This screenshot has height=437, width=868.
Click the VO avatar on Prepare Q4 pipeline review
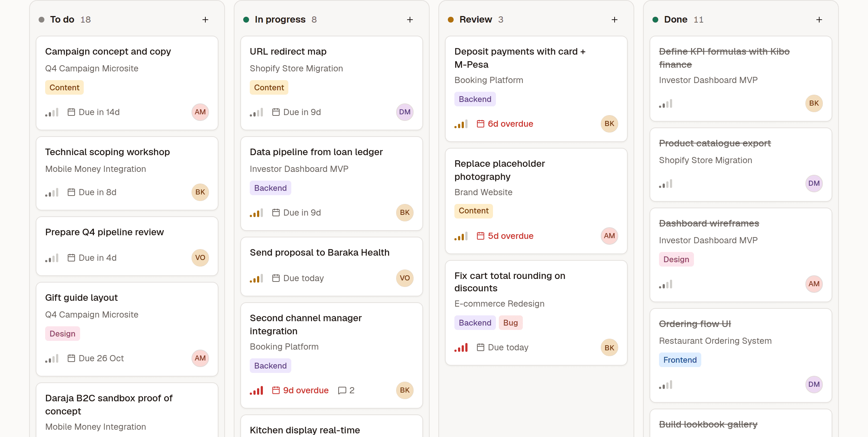click(200, 258)
